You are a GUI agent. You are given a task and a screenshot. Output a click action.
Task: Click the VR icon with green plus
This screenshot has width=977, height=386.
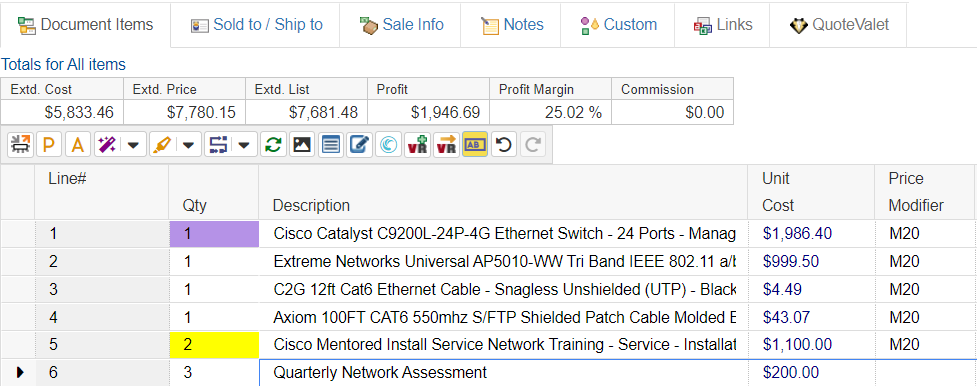[x=417, y=145]
